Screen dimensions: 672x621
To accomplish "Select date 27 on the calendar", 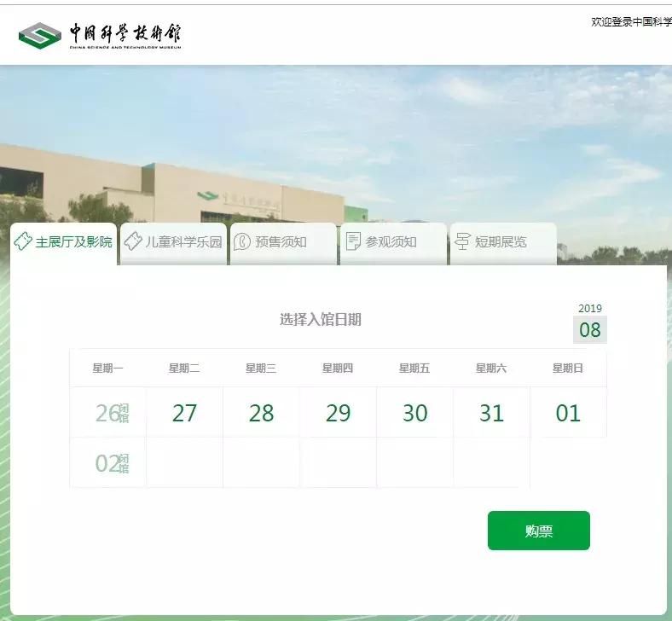I will (x=184, y=413).
